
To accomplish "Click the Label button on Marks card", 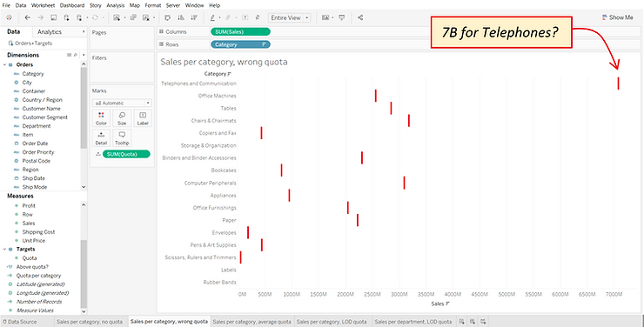I will click(143, 118).
